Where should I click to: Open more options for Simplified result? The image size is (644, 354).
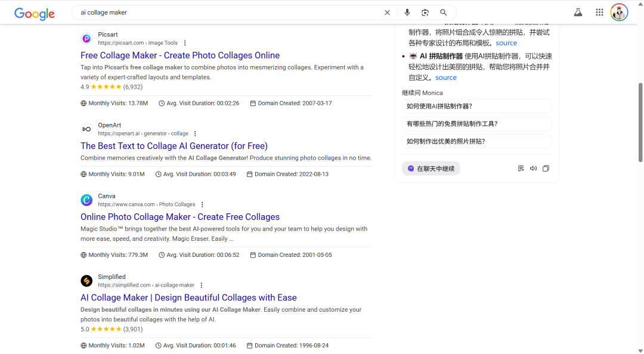(202, 285)
